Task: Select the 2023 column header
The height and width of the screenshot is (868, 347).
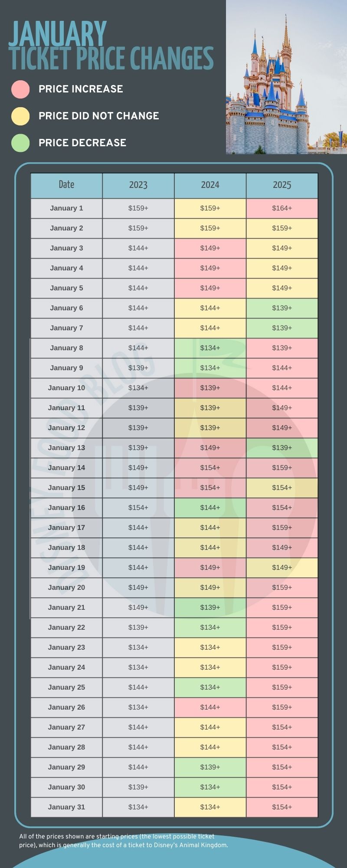Action: (x=138, y=185)
